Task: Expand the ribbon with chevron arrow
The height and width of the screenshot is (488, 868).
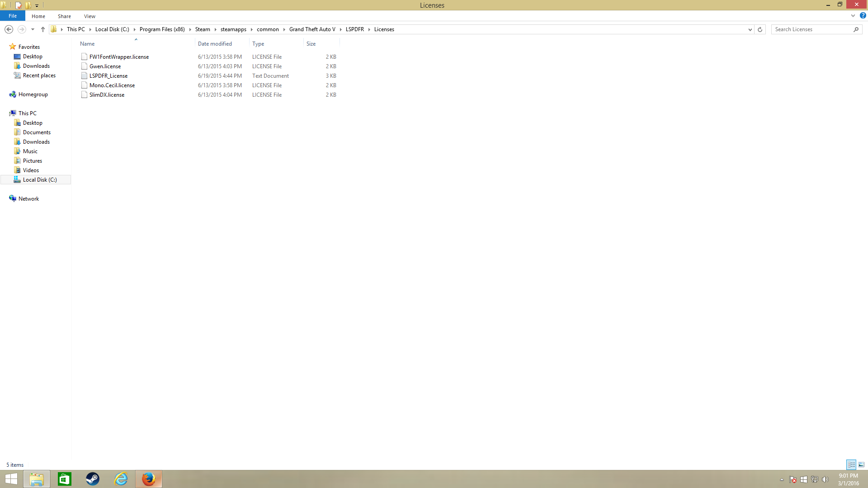Action: [853, 16]
